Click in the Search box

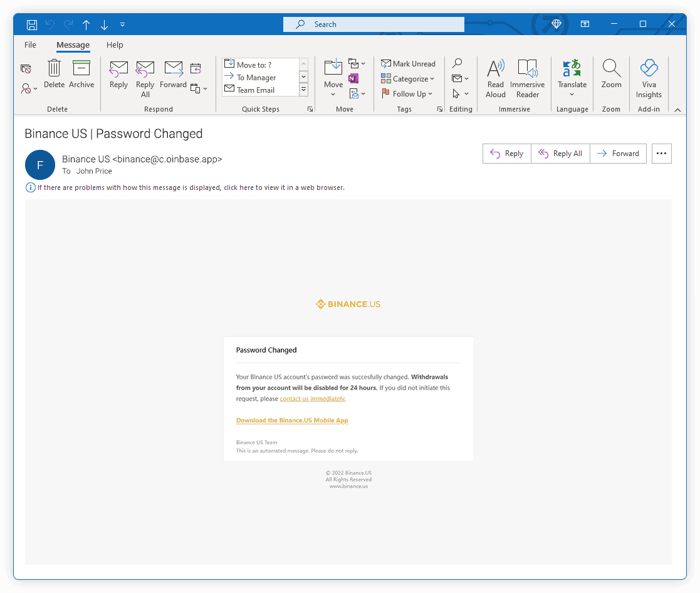(x=374, y=24)
